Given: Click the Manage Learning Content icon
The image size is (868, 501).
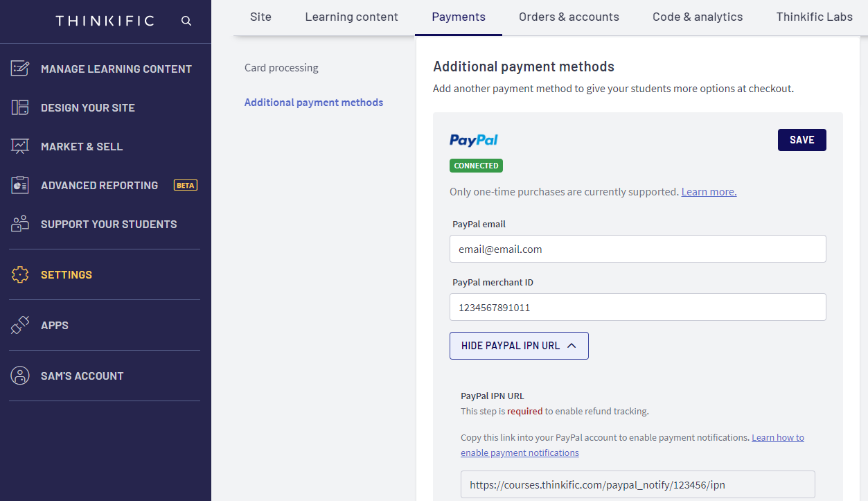Looking at the screenshot, I should click(x=20, y=69).
